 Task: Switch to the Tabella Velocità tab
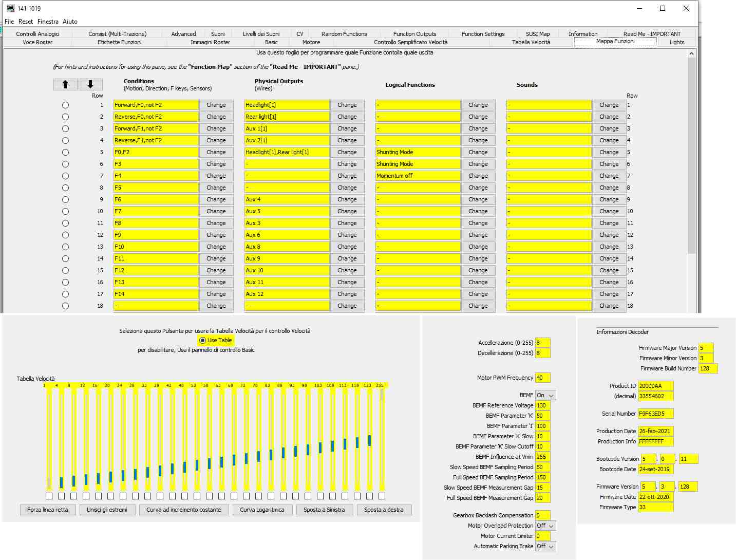[x=531, y=42]
